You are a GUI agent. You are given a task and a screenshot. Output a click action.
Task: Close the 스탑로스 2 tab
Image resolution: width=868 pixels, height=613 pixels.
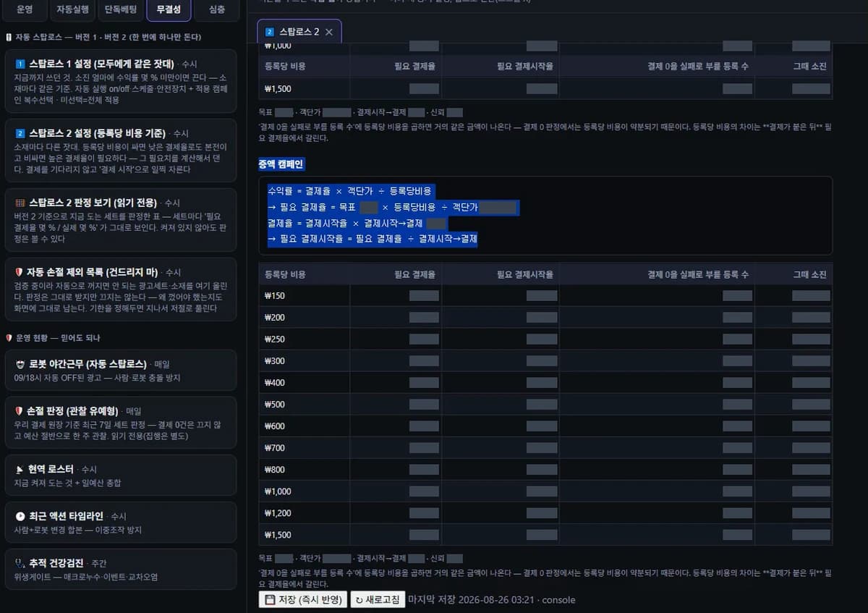click(329, 32)
